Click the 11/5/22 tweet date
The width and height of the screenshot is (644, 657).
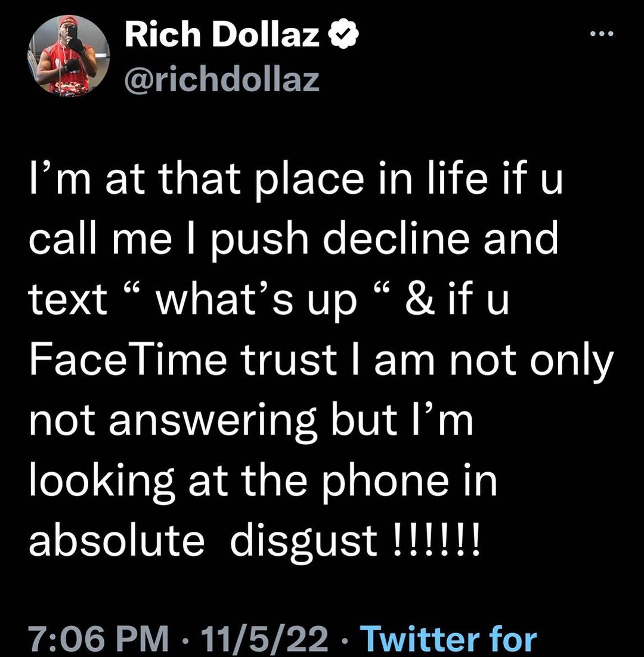(x=264, y=639)
